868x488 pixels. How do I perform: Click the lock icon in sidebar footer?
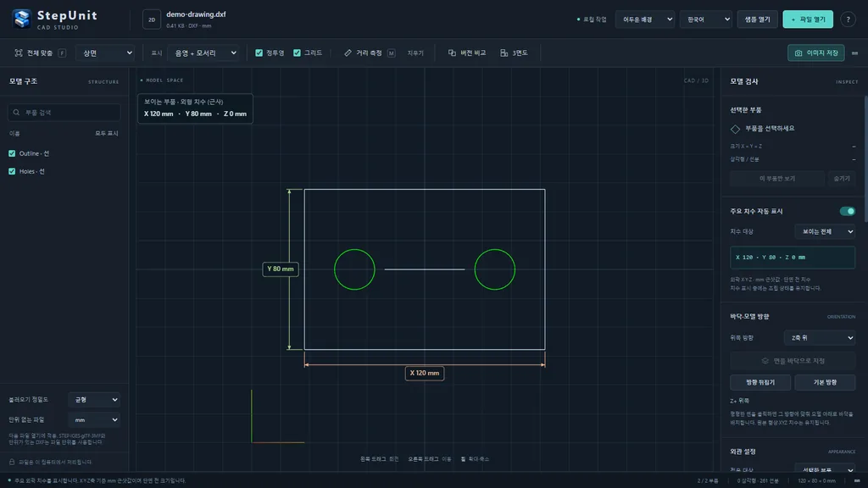[x=12, y=462]
